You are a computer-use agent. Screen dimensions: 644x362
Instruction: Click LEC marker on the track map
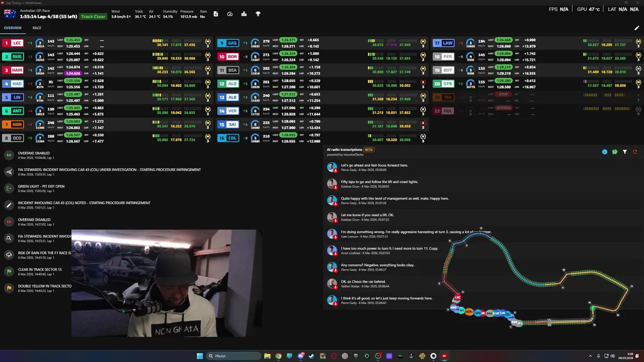point(457,298)
